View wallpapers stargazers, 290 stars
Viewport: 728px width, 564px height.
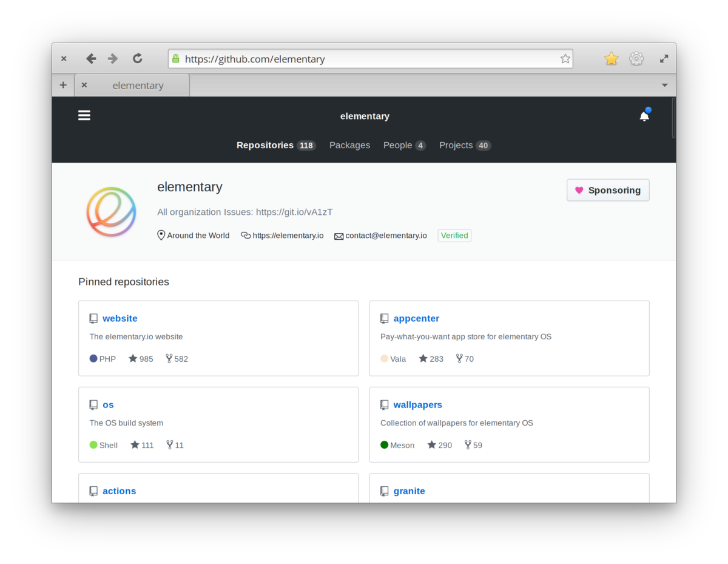(440, 445)
